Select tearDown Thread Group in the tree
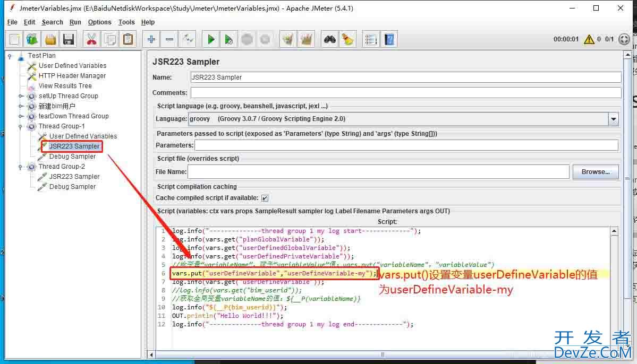The height and width of the screenshot is (364, 637). [73, 116]
